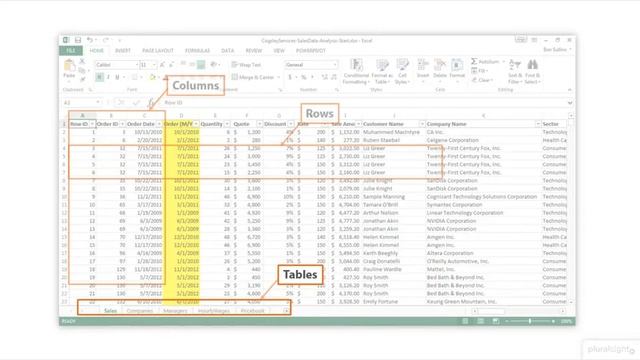Switch to the POWERPIVOT ribbon tab
The height and width of the screenshot is (360, 640).
click(311, 51)
